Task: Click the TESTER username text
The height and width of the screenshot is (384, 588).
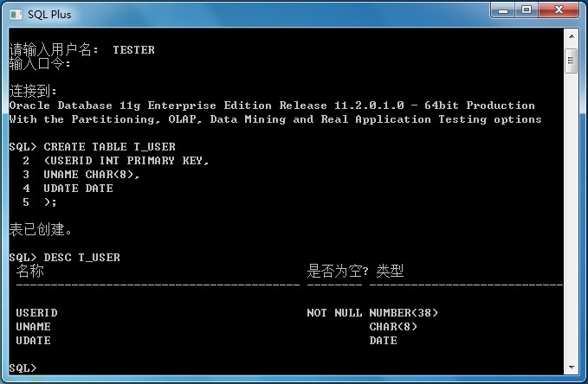Action: pos(134,50)
